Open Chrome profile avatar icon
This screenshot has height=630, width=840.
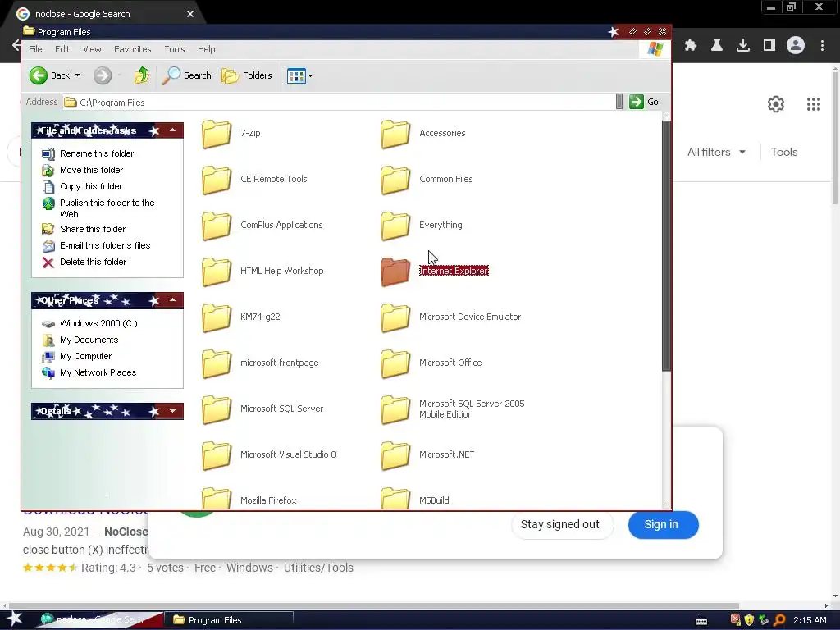pyautogui.click(x=796, y=46)
